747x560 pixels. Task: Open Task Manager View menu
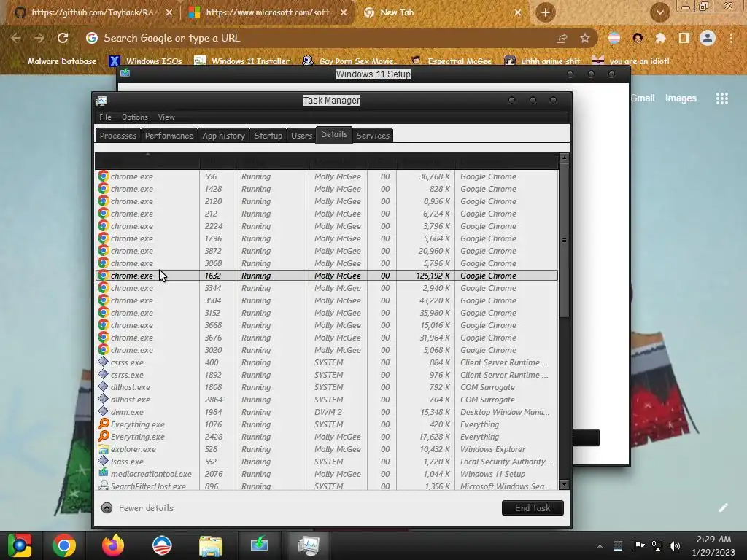[x=166, y=117]
